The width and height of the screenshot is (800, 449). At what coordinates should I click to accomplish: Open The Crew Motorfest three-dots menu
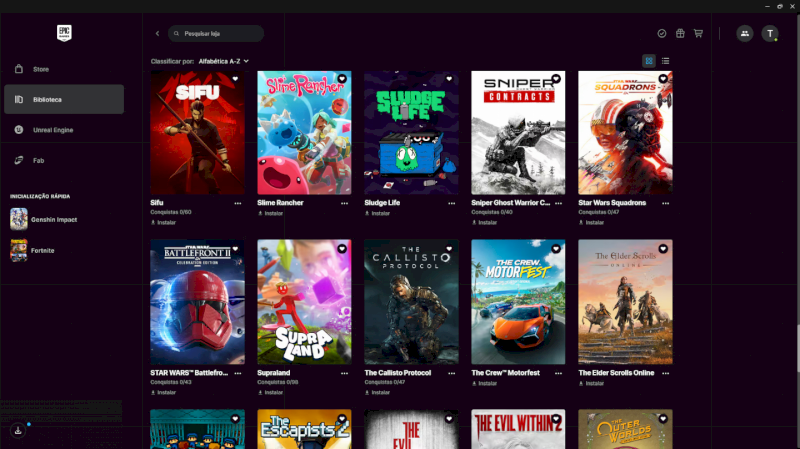click(x=559, y=373)
